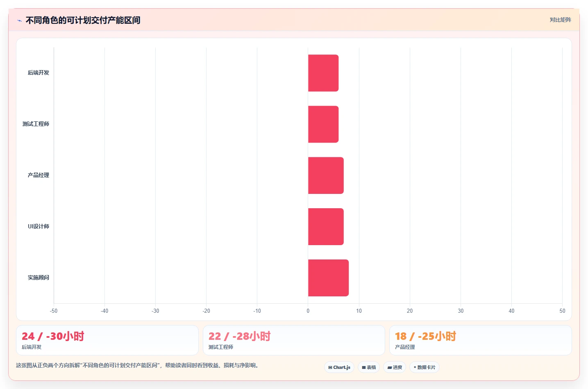Viewport: 588px width, 389px height.
Task: Click the -30 tick on x-axis
Action: click(x=155, y=311)
